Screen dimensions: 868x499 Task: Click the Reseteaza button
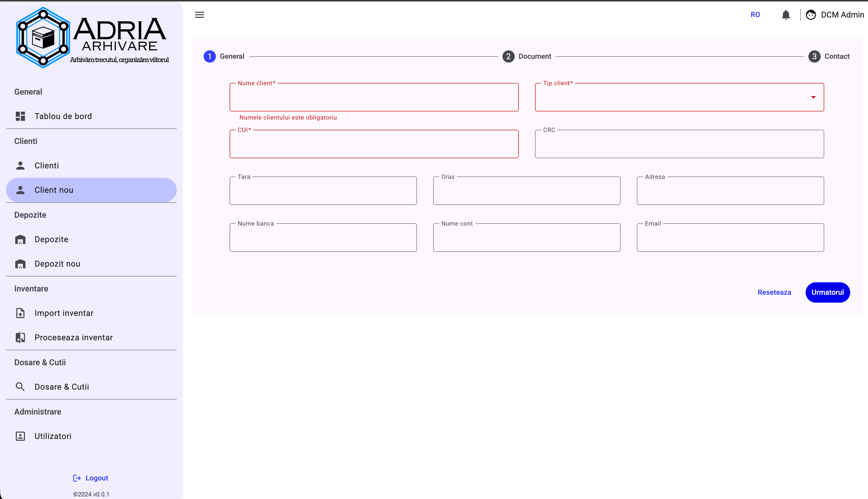pyautogui.click(x=774, y=292)
